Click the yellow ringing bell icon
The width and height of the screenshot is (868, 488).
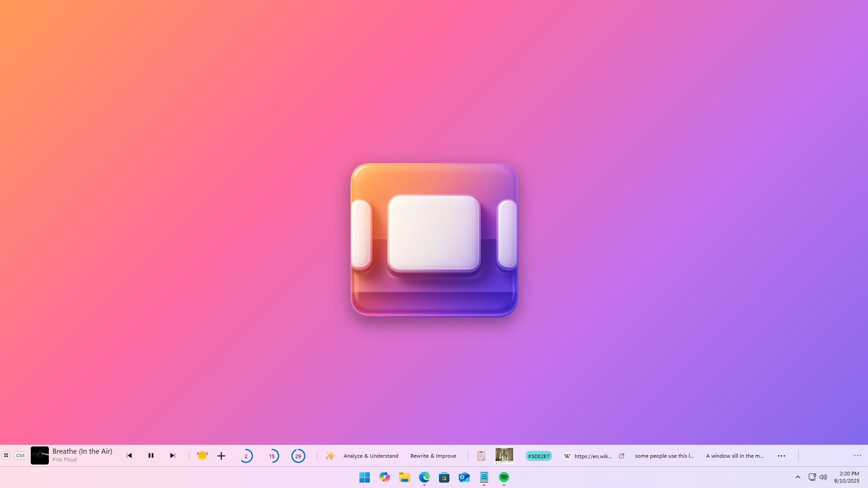(202, 455)
